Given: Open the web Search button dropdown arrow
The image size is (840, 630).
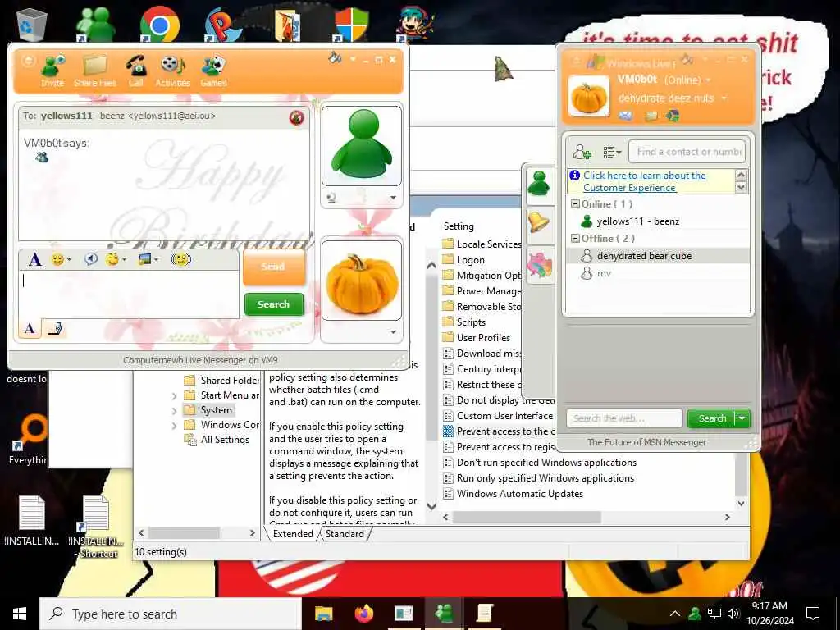Looking at the screenshot, I should (x=742, y=418).
